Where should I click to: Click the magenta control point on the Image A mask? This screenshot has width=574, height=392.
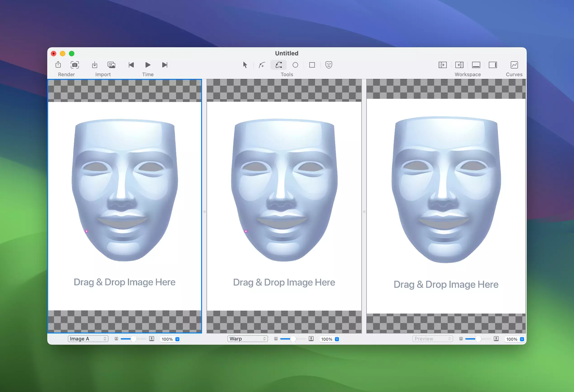pos(87,231)
